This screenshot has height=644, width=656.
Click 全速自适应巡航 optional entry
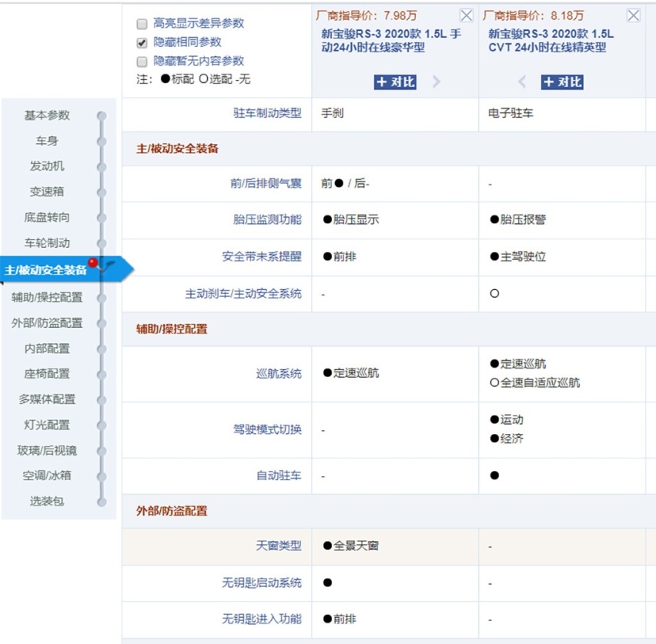click(534, 382)
